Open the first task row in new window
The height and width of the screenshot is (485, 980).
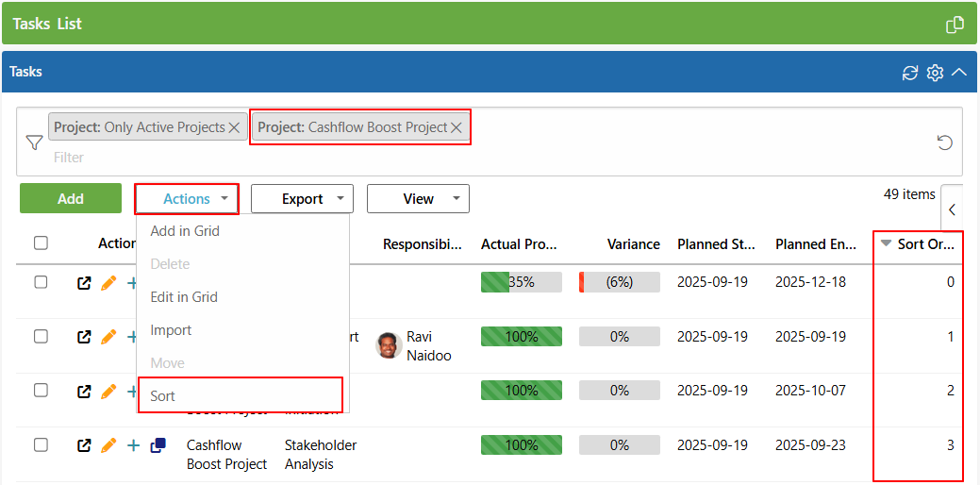tap(84, 282)
